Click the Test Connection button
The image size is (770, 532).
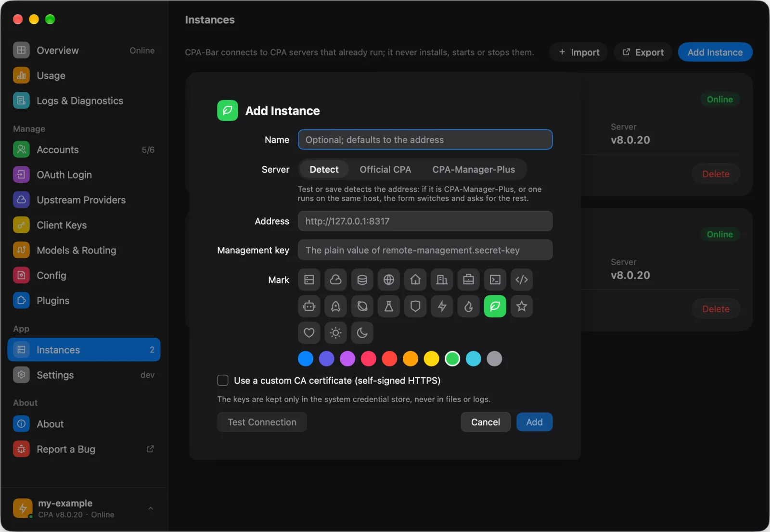point(262,422)
